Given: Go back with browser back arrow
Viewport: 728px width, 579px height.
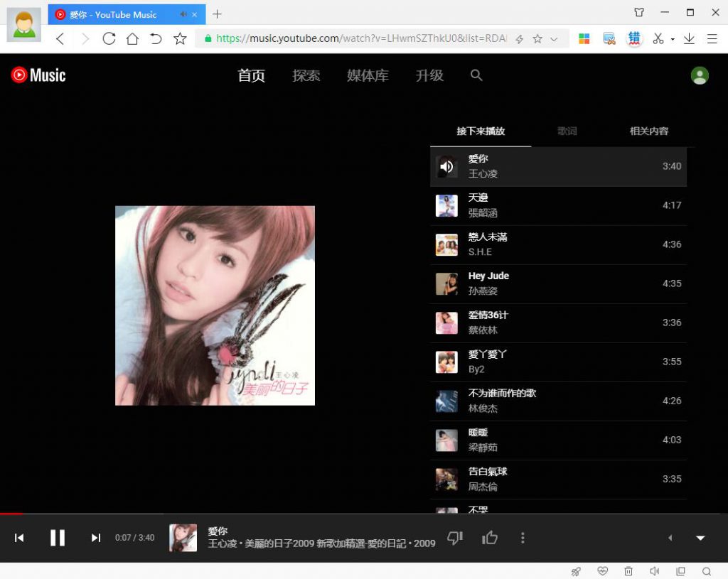Looking at the screenshot, I should tap(60, 38).
